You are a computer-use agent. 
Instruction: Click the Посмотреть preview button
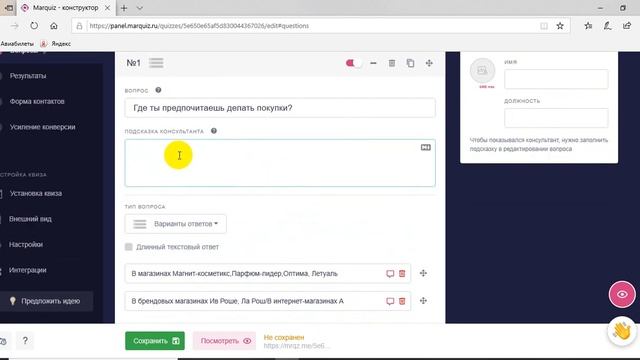(224, 341)
